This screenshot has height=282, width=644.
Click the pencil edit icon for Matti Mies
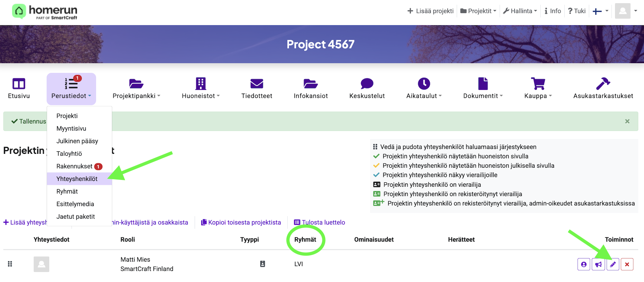(613, 265)
